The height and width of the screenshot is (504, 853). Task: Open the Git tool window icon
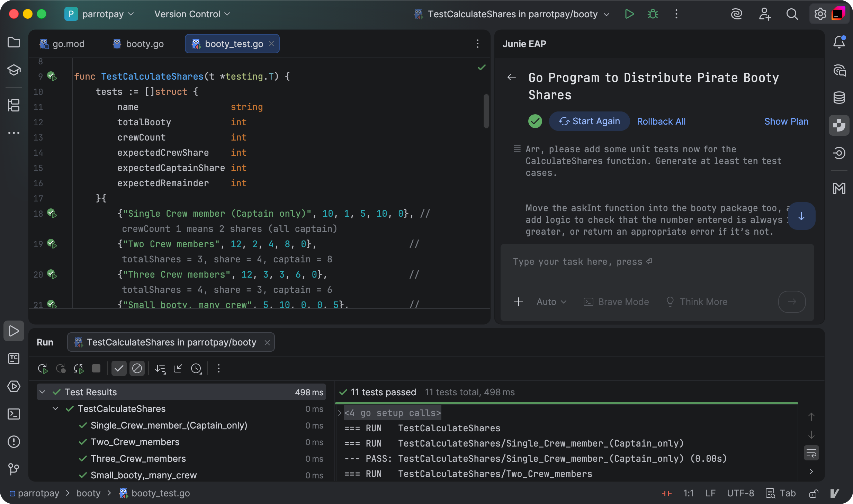click(x=14, y=469)
